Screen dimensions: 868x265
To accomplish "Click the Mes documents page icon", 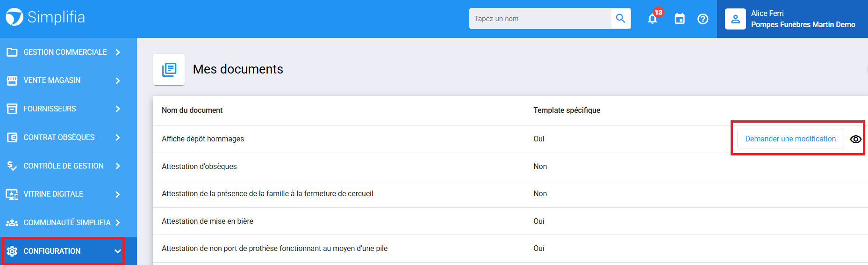I will coord(169,70).
